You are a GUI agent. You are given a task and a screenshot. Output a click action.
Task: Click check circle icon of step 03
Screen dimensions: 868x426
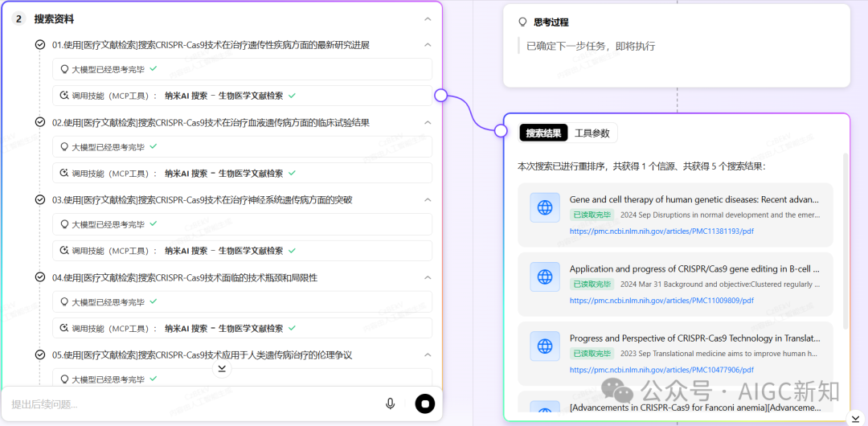tap(40, 199)
